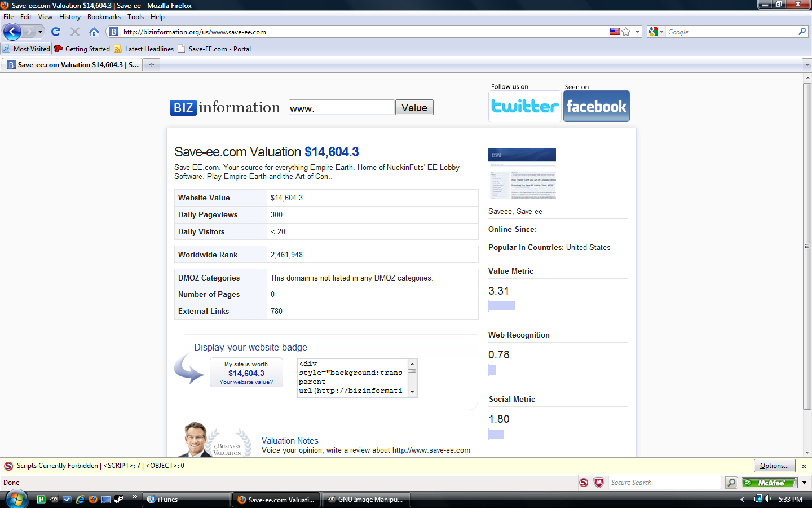This screenshot has height=508, width=812.
Task: Open the Bookmarks menu
Action: tap(104, 17)
